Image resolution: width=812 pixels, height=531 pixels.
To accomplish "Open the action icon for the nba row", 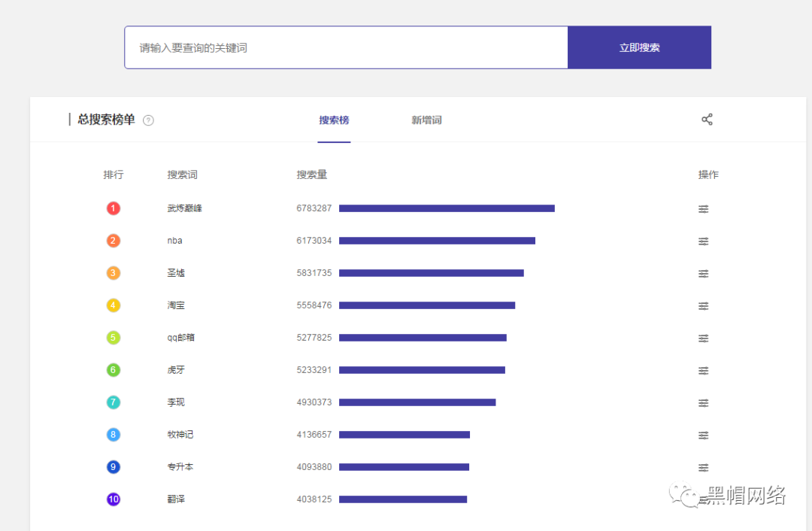I will pyautogui.click(x=703, y=241).
